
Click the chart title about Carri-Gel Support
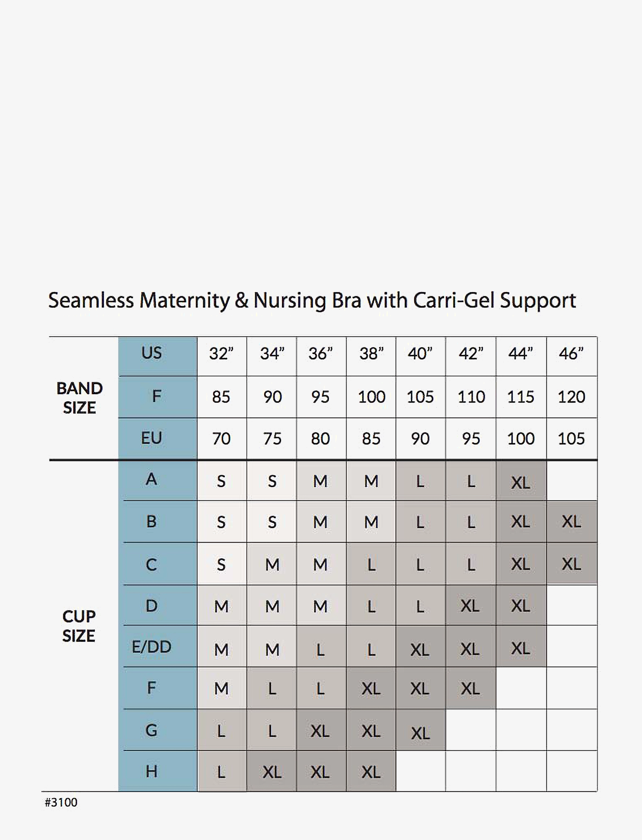click(312, 301)
